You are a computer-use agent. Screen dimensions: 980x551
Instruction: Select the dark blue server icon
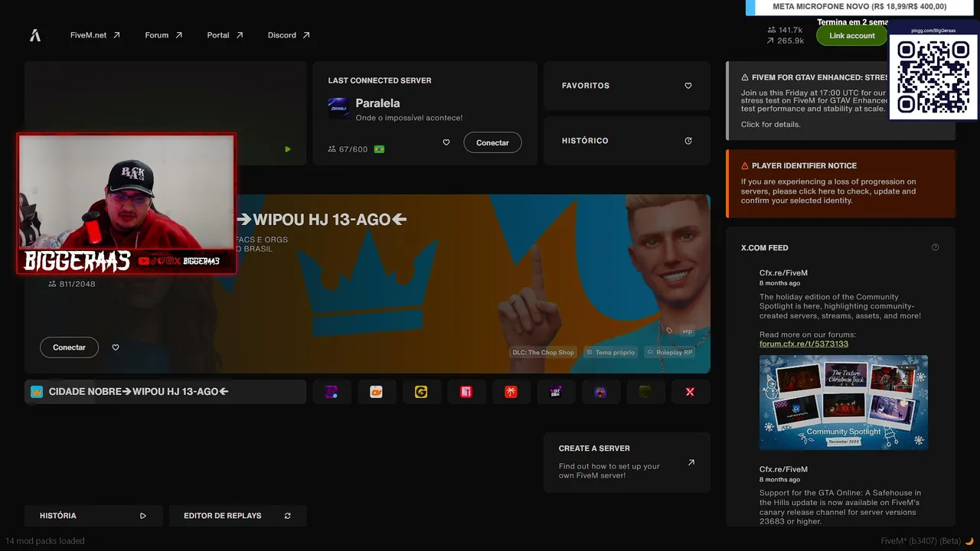tap(600, 392)
